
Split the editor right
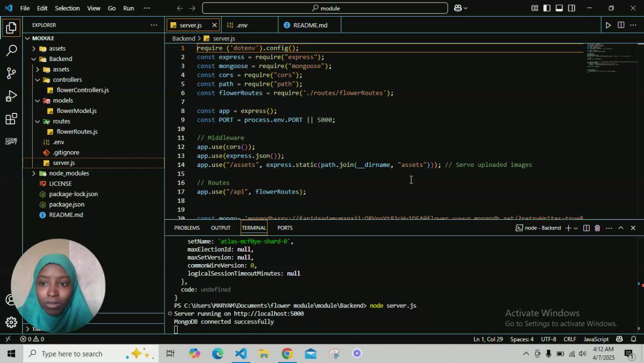click(621, 25)
